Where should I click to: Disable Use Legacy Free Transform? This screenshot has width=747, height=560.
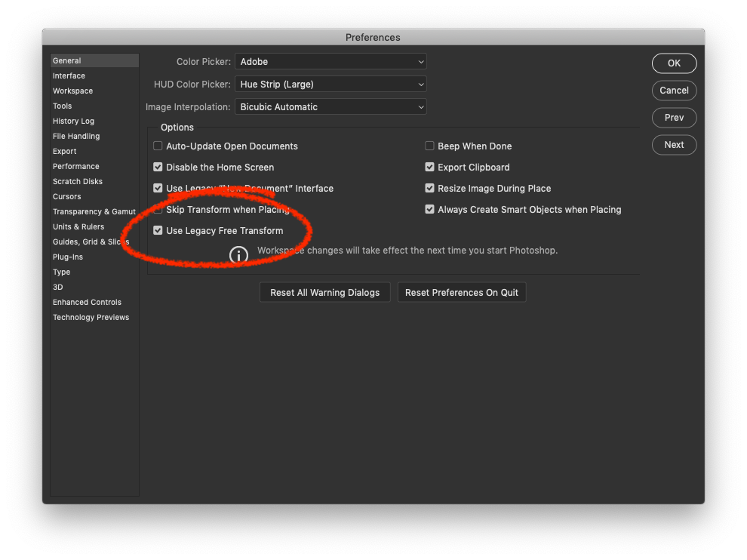pos(158,231)
